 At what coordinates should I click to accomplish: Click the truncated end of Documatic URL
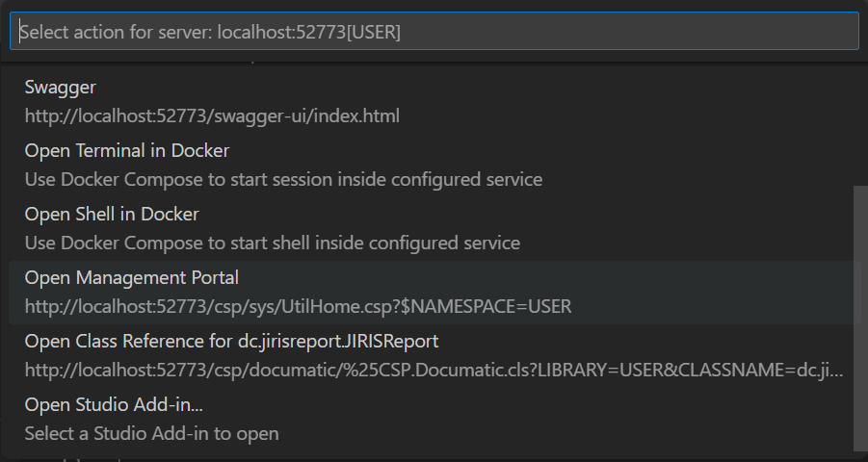[x=829, y=371]
